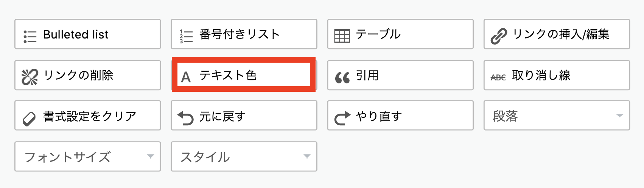Click the letter A text color icon
The height and width of the screenshot is (188, 644).
point(186,77)
